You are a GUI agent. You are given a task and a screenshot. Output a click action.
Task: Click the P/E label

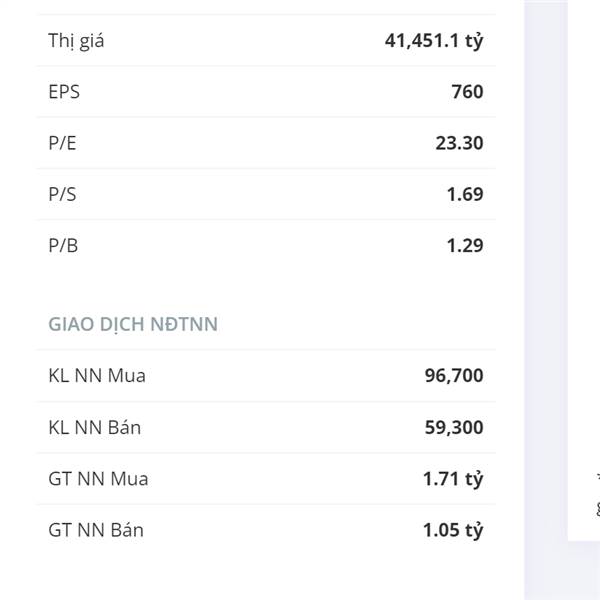[62, 143]
